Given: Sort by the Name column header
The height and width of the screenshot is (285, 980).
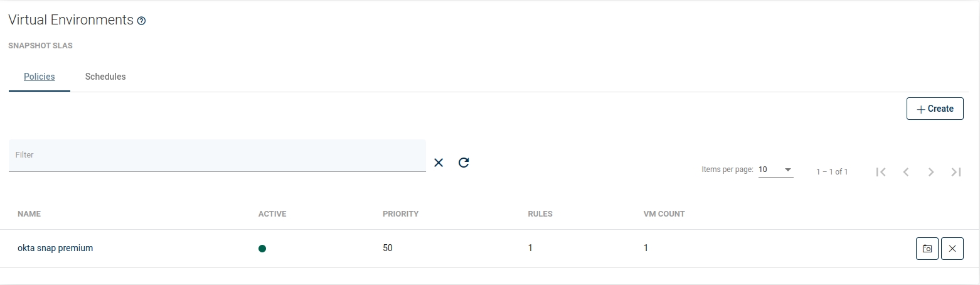Looking at the screenshot, I should 29,214.
